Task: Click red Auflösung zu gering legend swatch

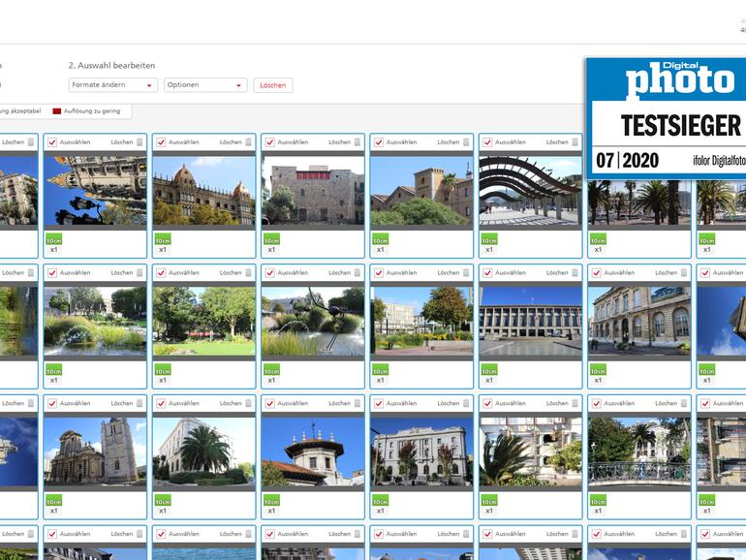Action: click(x=57, y=111)
